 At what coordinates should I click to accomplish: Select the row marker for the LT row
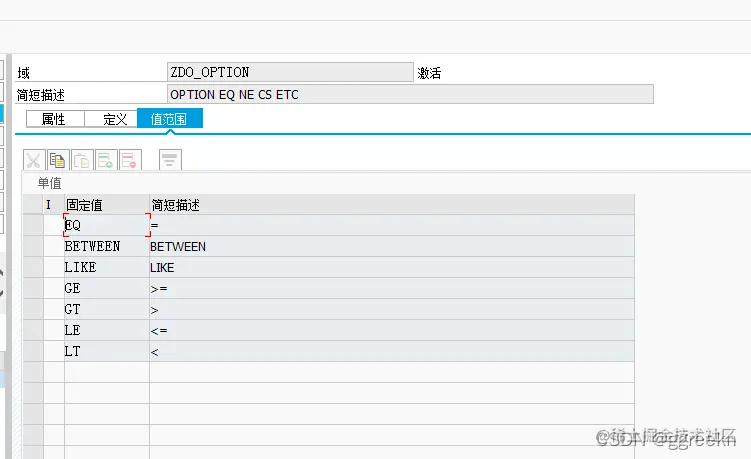(33, 352)
